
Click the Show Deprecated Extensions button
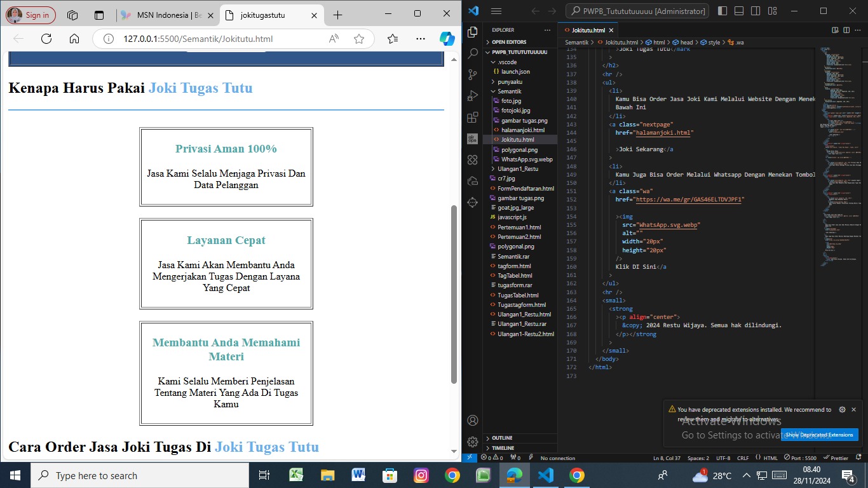[819, 435]
